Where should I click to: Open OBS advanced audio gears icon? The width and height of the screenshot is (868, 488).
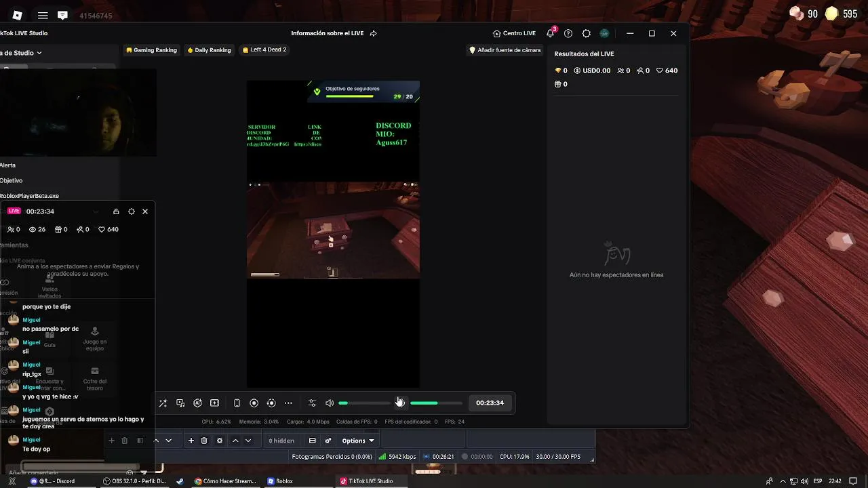click(328, 441)
